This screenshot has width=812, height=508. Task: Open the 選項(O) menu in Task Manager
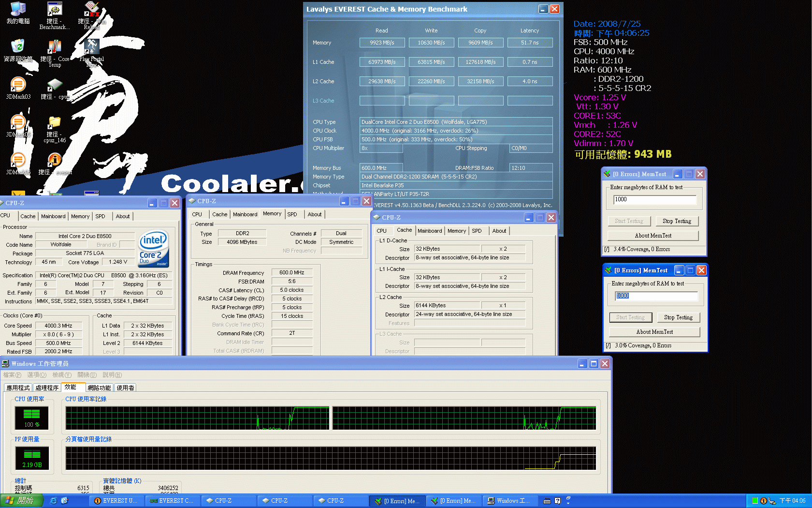point(37,375)
